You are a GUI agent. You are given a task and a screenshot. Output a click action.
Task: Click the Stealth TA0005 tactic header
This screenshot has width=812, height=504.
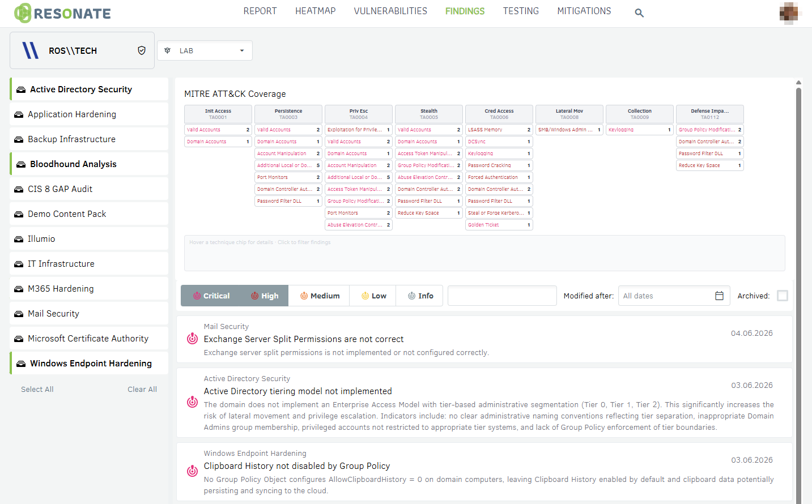[x=429, y=114]
